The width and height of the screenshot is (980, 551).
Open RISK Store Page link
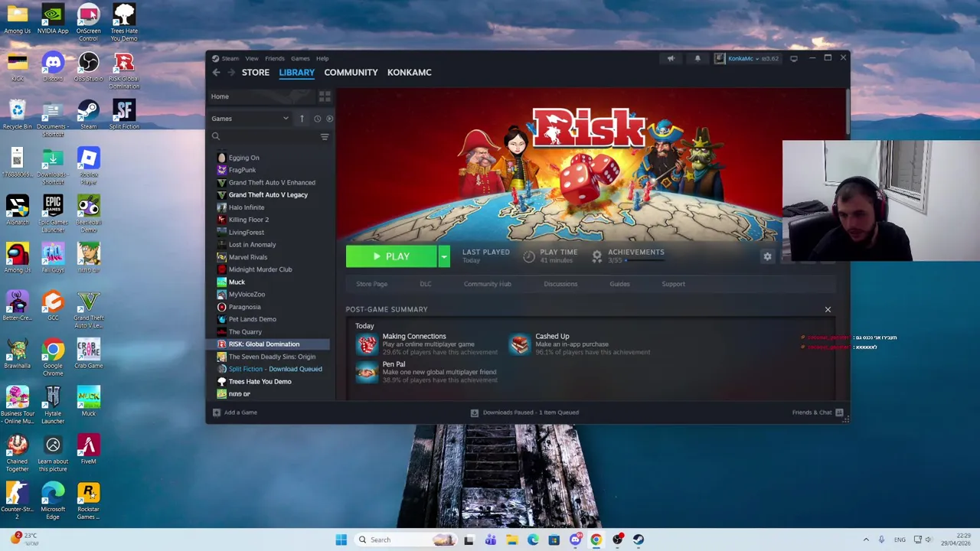371,284
